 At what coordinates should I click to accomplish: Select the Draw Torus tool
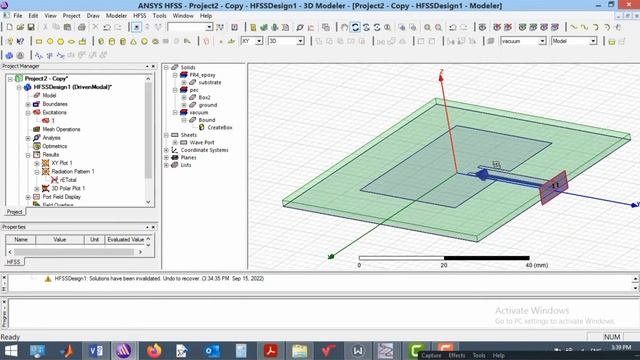(155, 41)
